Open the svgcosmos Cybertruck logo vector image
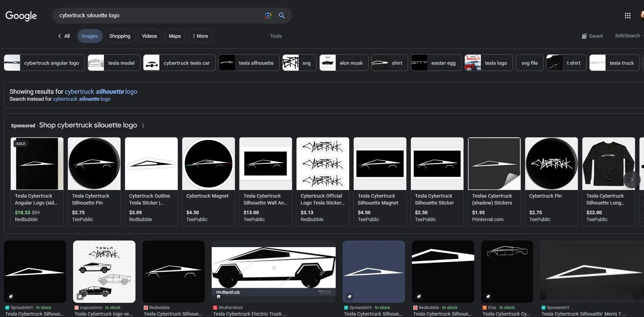Image resolution: width=644 pixels, height=317 pixels. click(104, 272)
